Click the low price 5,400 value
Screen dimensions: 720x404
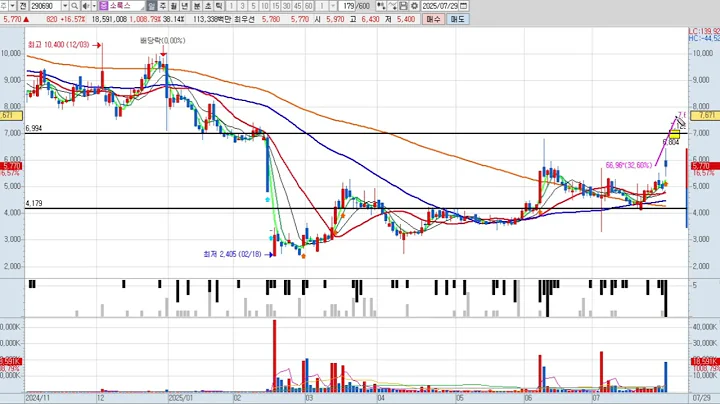click(x=406, y=19)
